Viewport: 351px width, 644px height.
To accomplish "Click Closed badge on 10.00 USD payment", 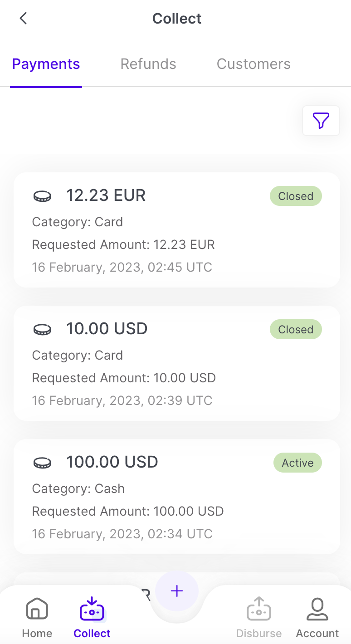I will 296,330.
